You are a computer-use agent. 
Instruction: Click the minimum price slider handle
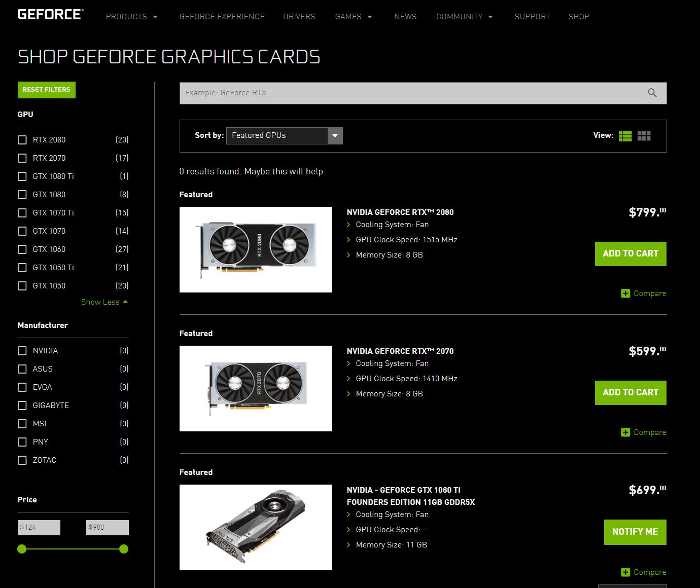(x=22, y=549)
